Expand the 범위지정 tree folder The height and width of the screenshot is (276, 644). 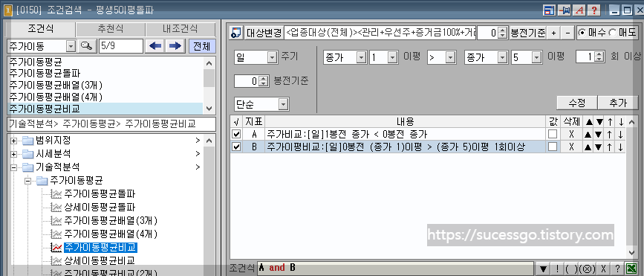click(14, 141)
